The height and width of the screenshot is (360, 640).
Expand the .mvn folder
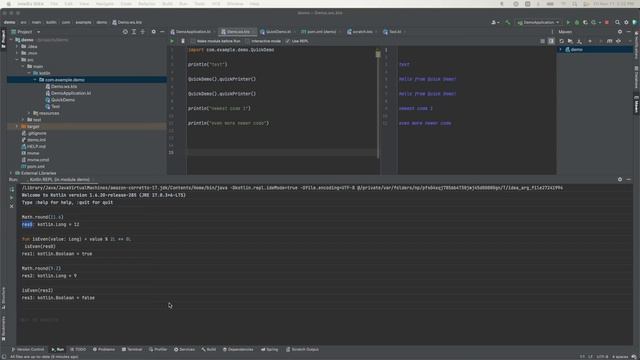click(17, 53)
